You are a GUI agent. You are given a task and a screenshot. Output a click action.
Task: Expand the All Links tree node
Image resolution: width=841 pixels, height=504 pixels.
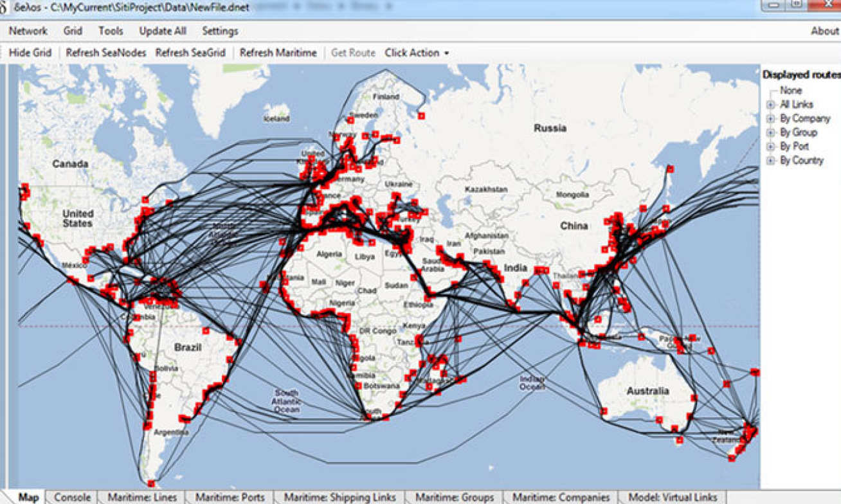[770, 105]
